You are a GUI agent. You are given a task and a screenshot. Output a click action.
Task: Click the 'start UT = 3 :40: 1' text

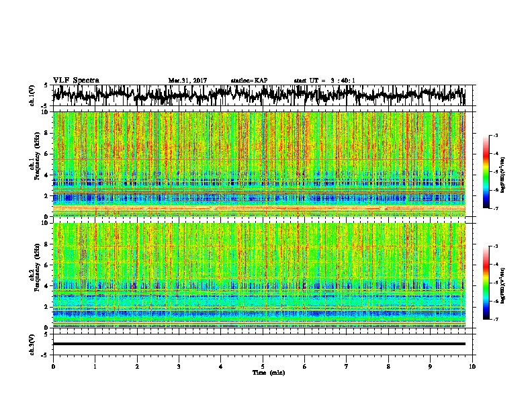point(324,81)
